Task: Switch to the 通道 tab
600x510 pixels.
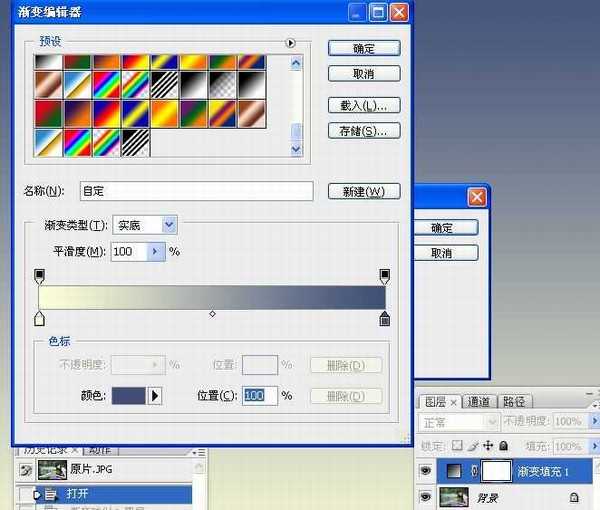Action: pyautogui.click(x=479, y=402)
